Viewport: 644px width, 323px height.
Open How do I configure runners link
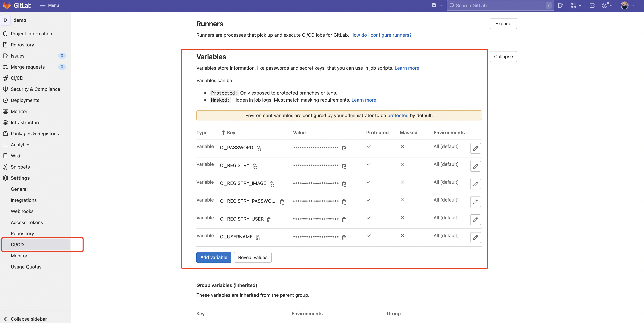click(x=380, y=35)
